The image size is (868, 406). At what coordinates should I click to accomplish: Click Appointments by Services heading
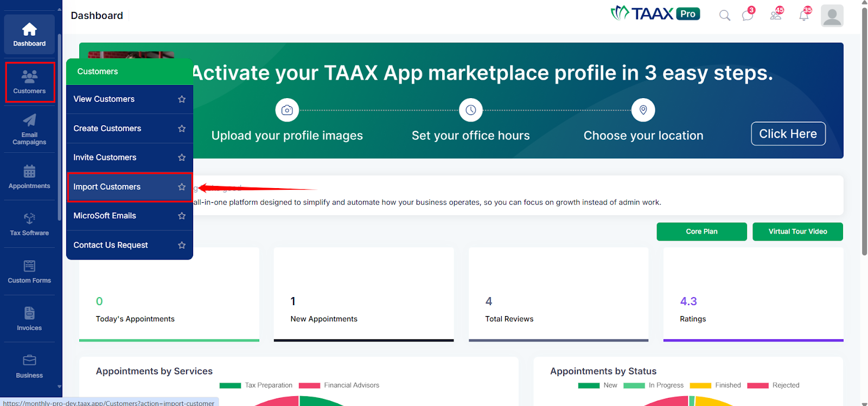point(154,371)
